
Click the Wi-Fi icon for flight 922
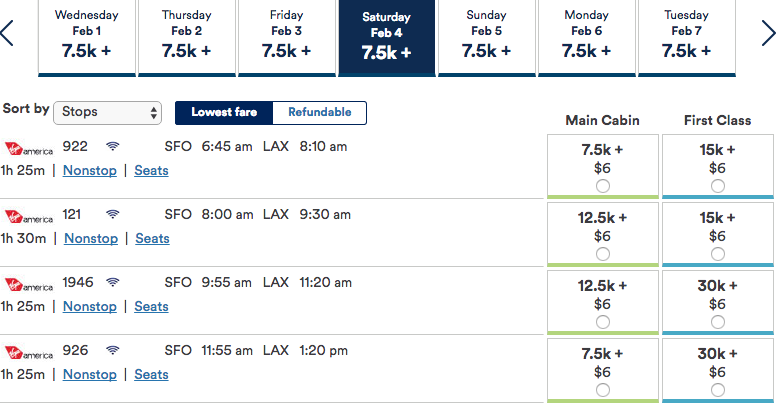[x=113, y=146]
